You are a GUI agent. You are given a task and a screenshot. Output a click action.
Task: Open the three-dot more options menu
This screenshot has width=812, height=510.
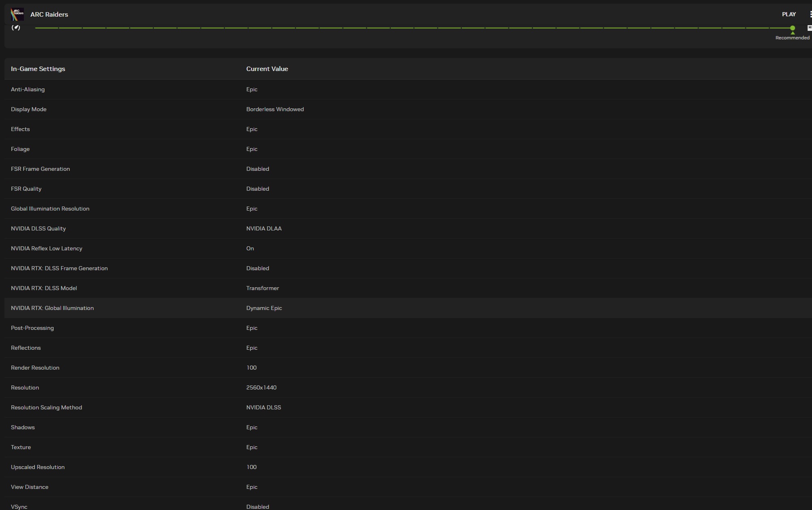click(810, 14)
